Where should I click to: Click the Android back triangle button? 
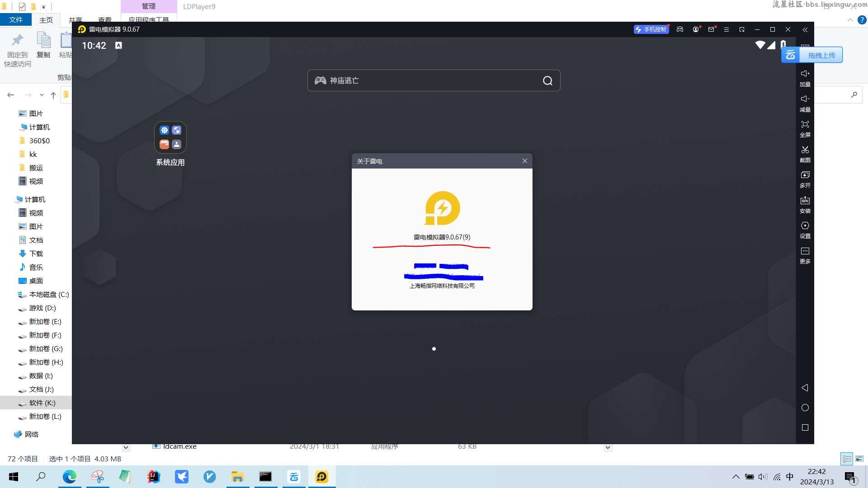point(805,388)
